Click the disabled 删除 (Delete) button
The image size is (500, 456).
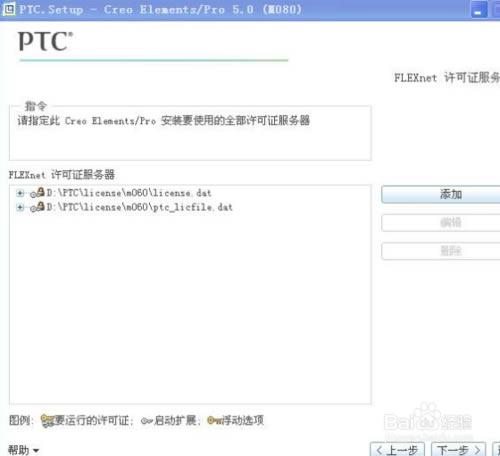[x=441, y=251]
